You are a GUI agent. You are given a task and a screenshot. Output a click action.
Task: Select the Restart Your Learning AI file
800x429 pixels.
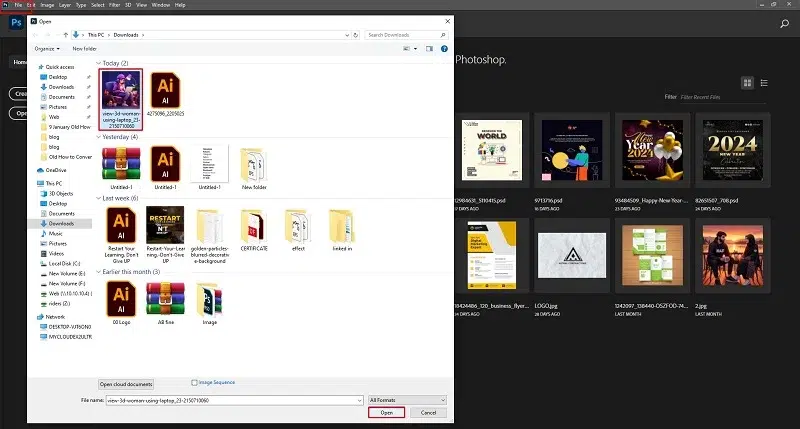[121, 235]
